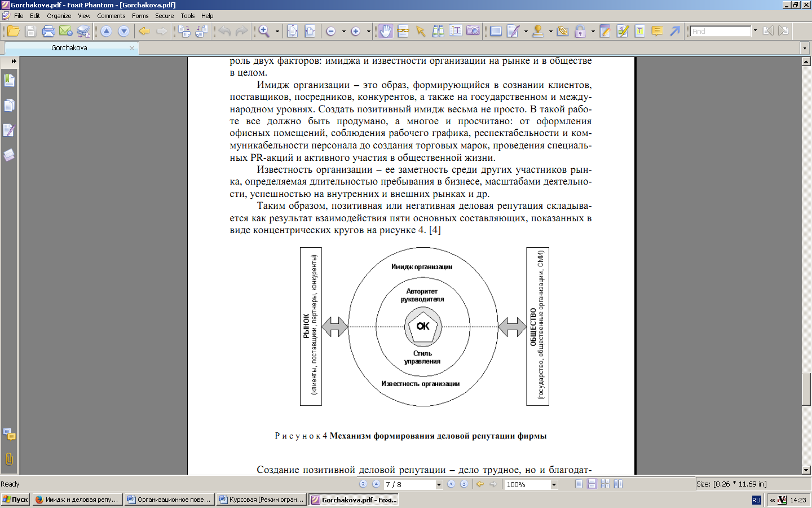
Task: Click the Zoom In plus icon
Action: coord(356,31)
